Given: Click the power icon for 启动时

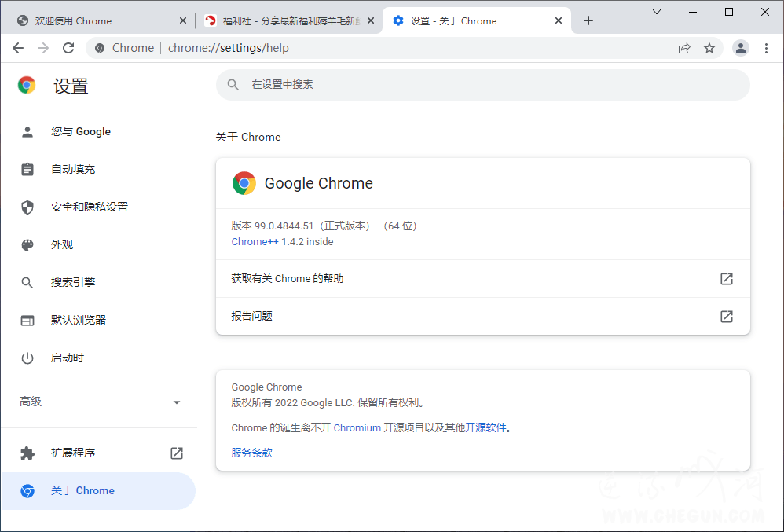Looking at the screenshot, I should (27, 358).
